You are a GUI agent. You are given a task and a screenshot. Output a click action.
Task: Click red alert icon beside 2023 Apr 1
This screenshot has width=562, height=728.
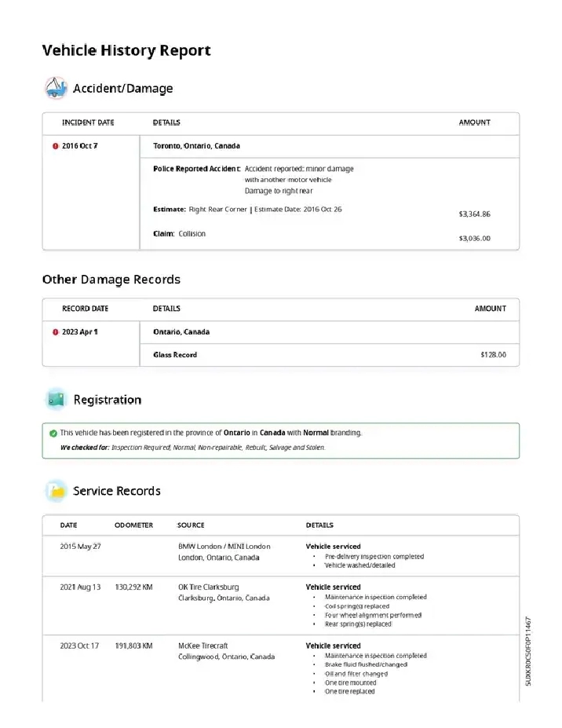click(55, 331)
